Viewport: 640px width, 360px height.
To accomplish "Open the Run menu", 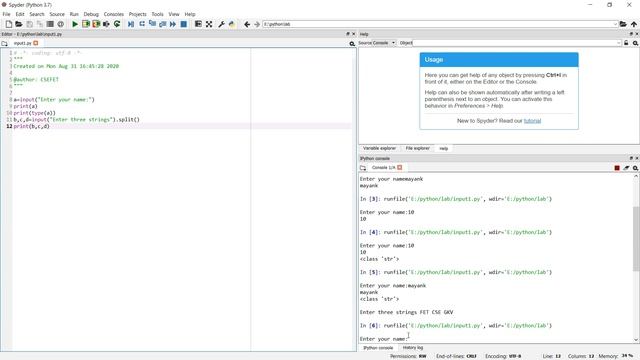I will click(74, 14).
